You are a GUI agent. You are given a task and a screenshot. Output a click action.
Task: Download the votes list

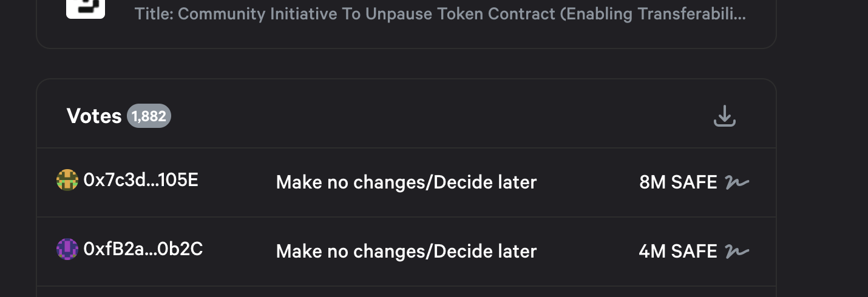click(724, 116)
